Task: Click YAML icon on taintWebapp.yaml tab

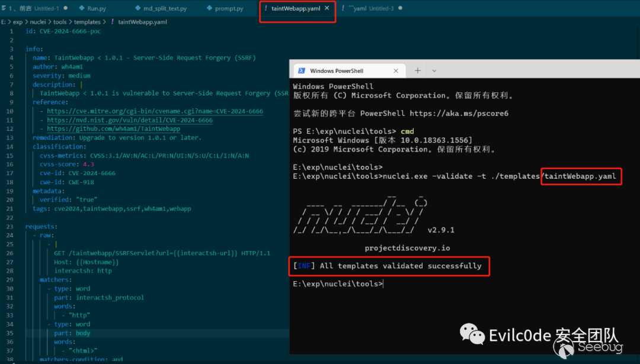Action: coord(266,8)
